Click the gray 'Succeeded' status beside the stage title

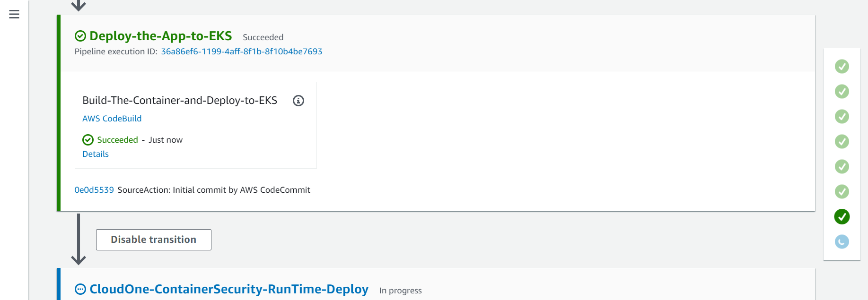pyautogui.click(x=263, y=37)
